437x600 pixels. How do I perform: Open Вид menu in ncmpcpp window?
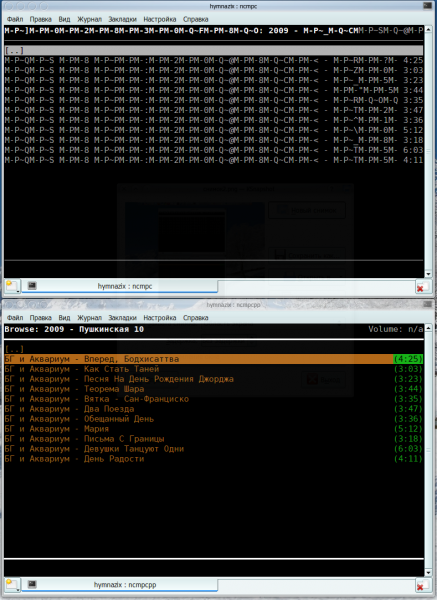click(x=64, y=318)
